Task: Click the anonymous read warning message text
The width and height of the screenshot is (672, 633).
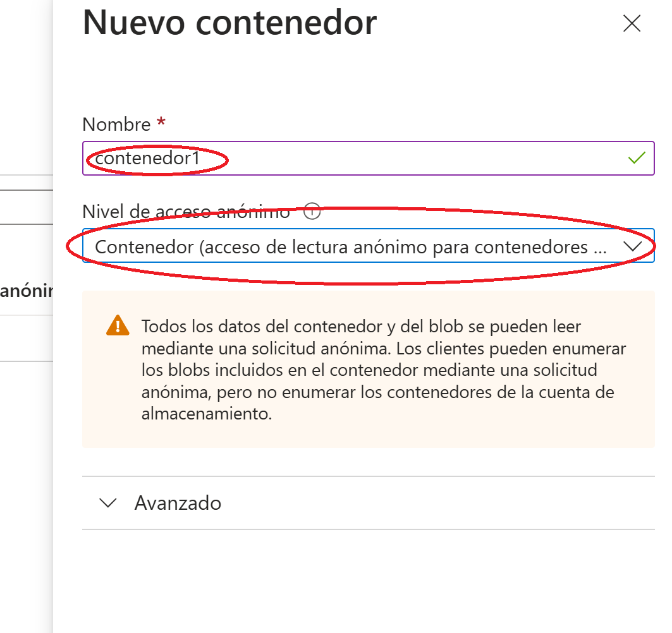Action: tap(384, 370)
